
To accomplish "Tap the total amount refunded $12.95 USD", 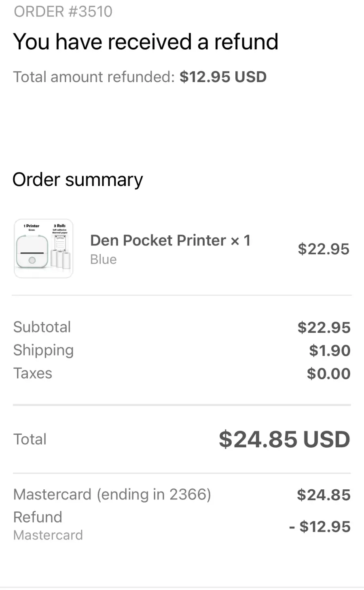I will point(223,77).
